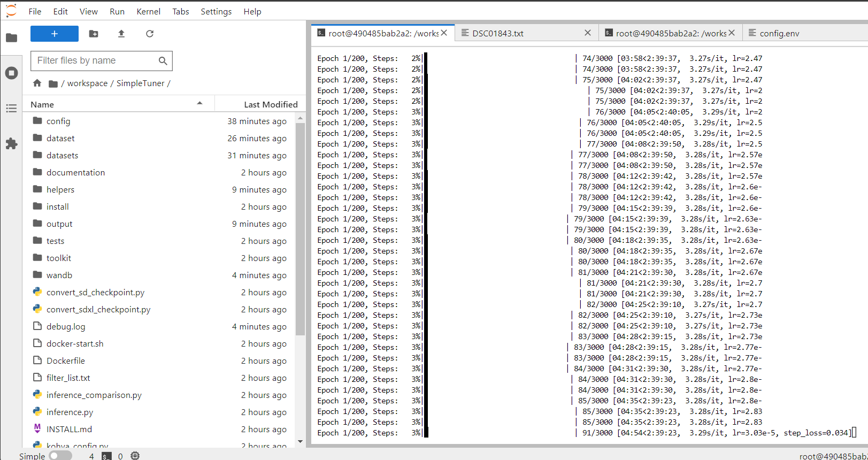Screen dimensions: 868x460
Task: Select the debug.log file
Action: pos(159,326)
